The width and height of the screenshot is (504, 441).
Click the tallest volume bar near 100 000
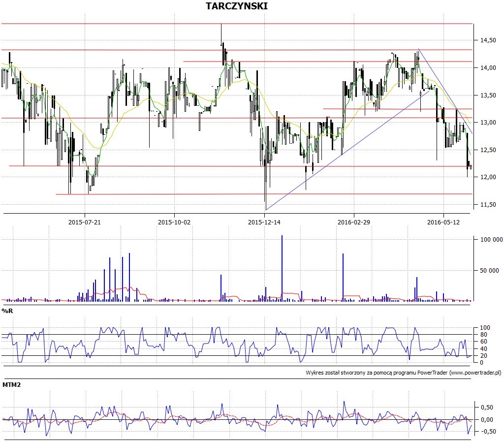tap(282, 268)
